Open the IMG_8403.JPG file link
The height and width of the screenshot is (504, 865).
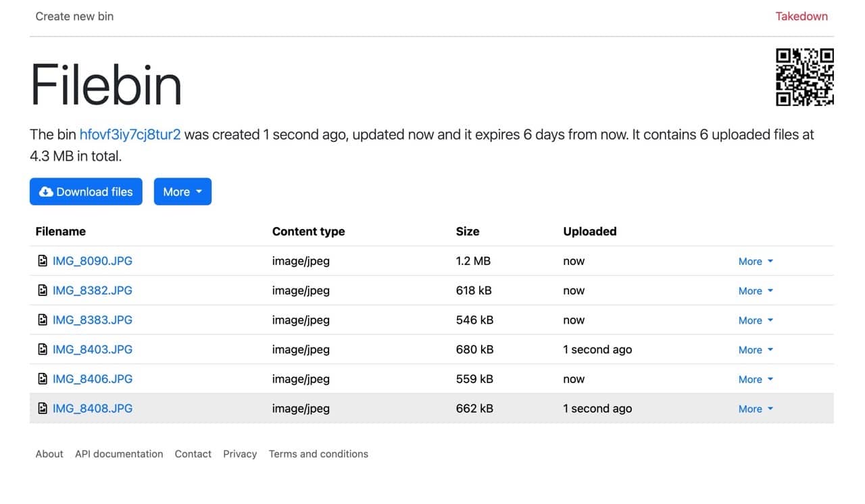(x=93, y=349)
